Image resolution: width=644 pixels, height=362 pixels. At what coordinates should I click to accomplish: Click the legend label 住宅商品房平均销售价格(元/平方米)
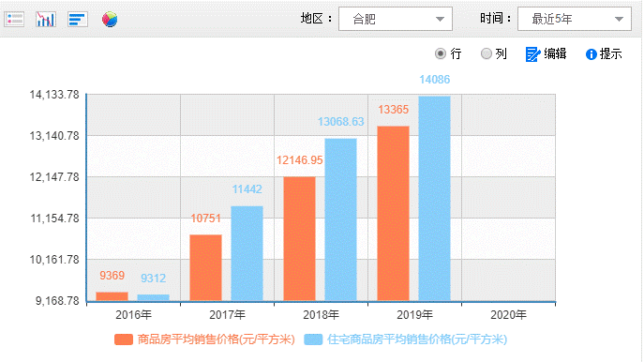(417, 339)
